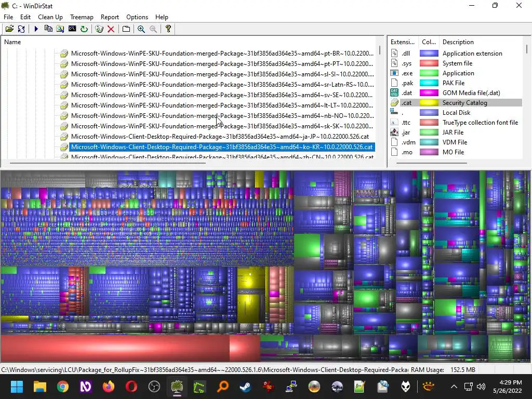Click the Command Prompt Here icon
Viewport: 532px width, 399px height.
pos(72,29)
